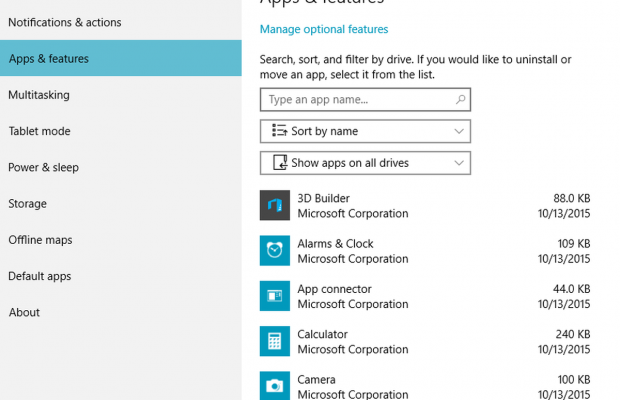Open the Storage settings page
Image resolution: width=620 pixels, height=400 pixels.
pyautogui.click(x=28, y=203)
